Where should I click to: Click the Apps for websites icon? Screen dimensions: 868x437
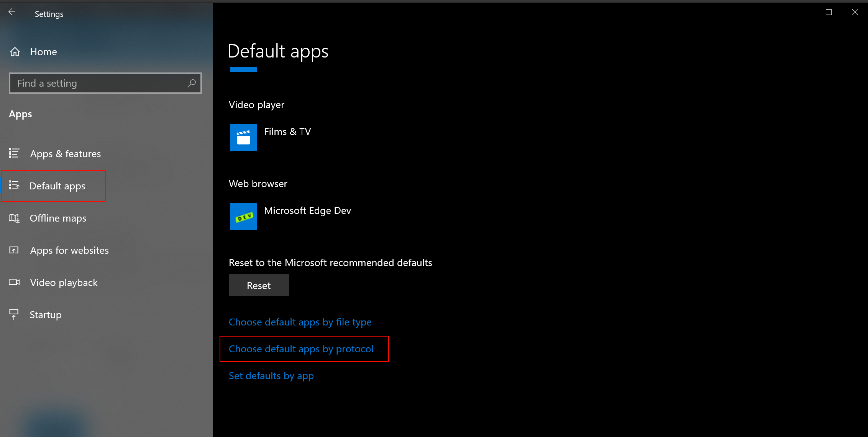tap(14, 250)
